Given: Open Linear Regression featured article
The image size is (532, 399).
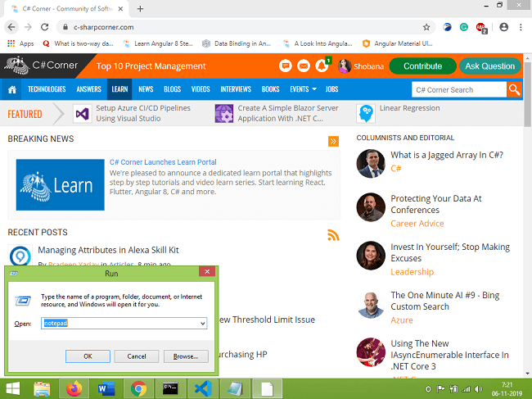Looking at the screenshot, I should point(409,108).
